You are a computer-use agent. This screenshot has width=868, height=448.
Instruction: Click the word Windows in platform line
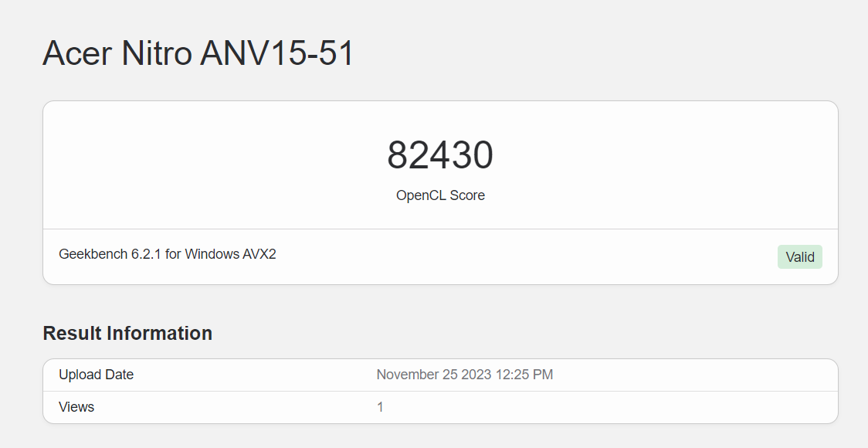pyautogui.click(x=212, y=253)
